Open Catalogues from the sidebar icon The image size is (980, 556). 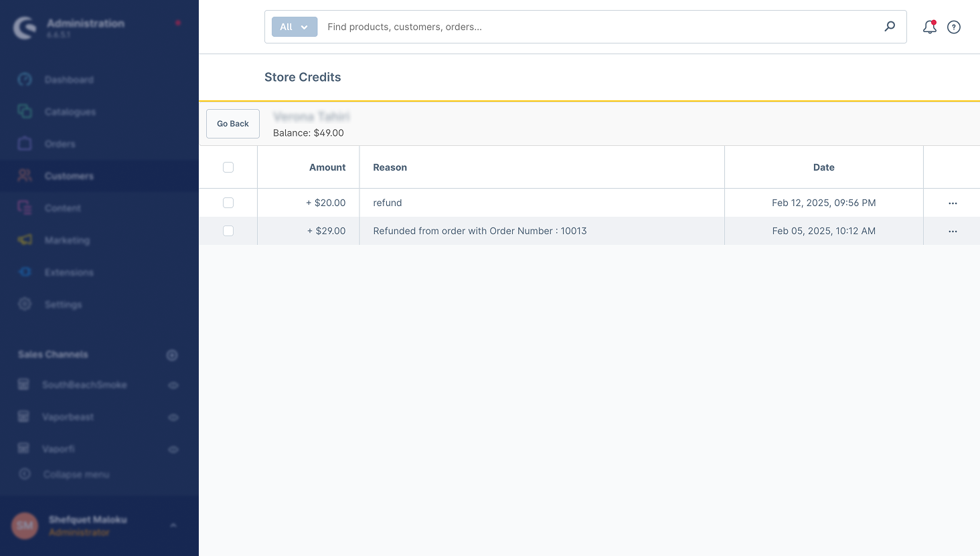[x=25, y=112]
